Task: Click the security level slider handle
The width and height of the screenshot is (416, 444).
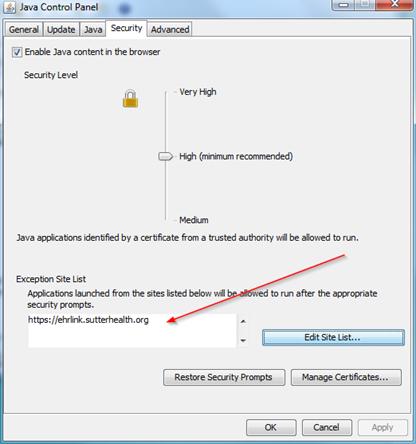Action: (165, 156)
